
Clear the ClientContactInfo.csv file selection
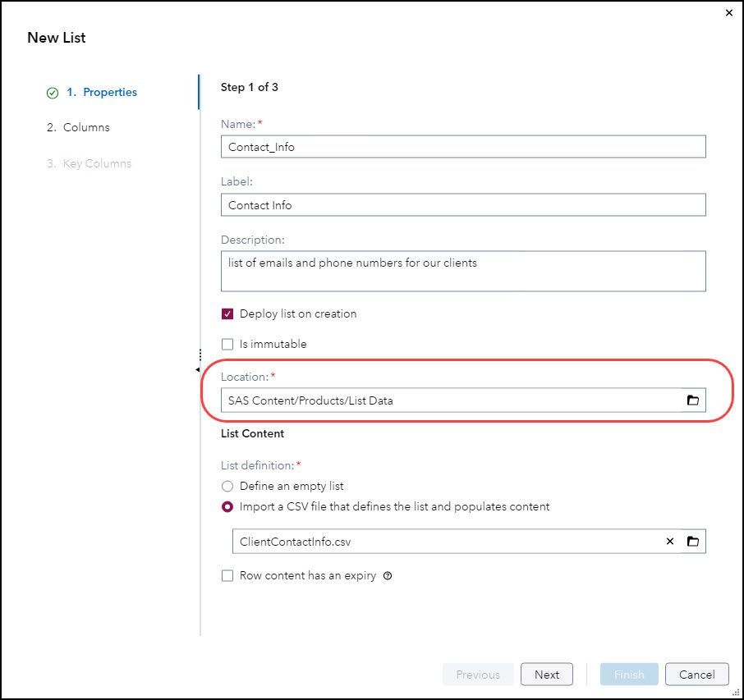coord(669,542)
